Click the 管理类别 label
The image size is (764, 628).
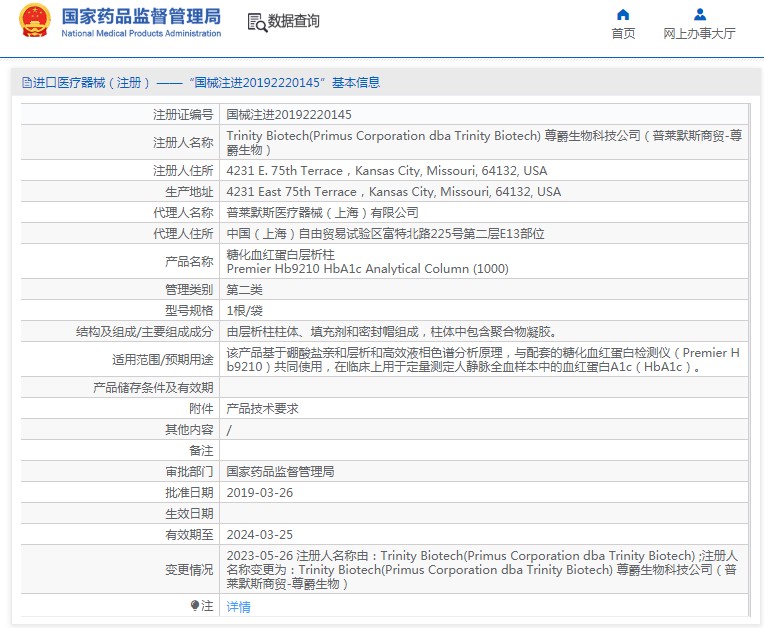coord(189,289)
